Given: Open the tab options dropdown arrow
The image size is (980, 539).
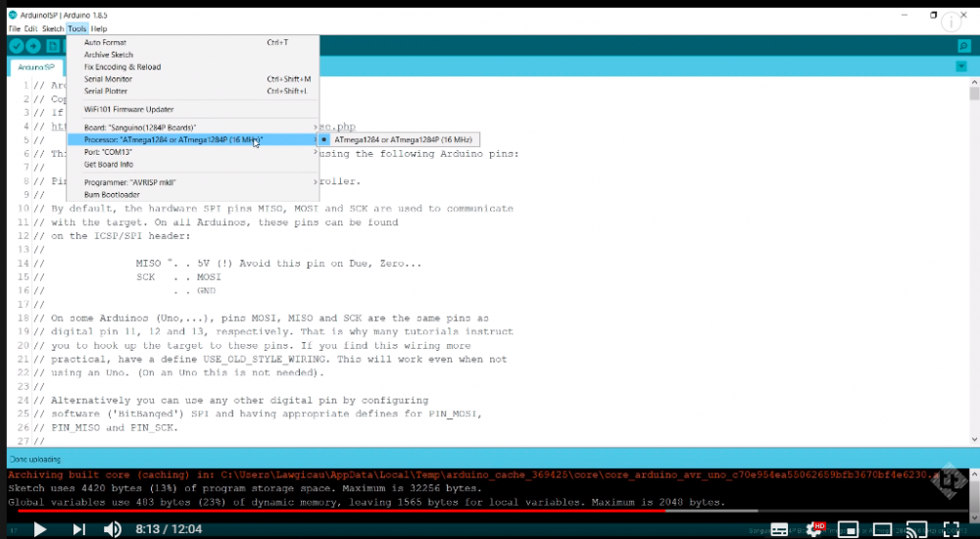Looking at the screenshot, I should 961,67.
